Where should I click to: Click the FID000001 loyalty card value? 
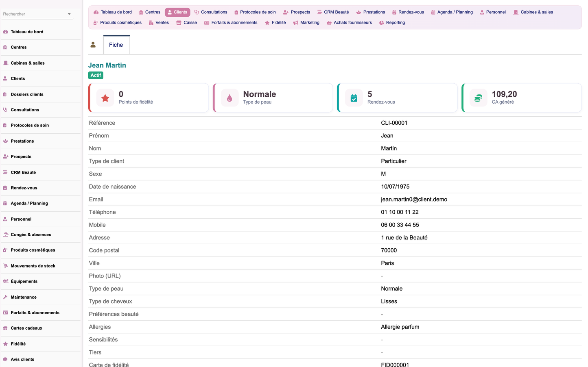click(395, 365)
